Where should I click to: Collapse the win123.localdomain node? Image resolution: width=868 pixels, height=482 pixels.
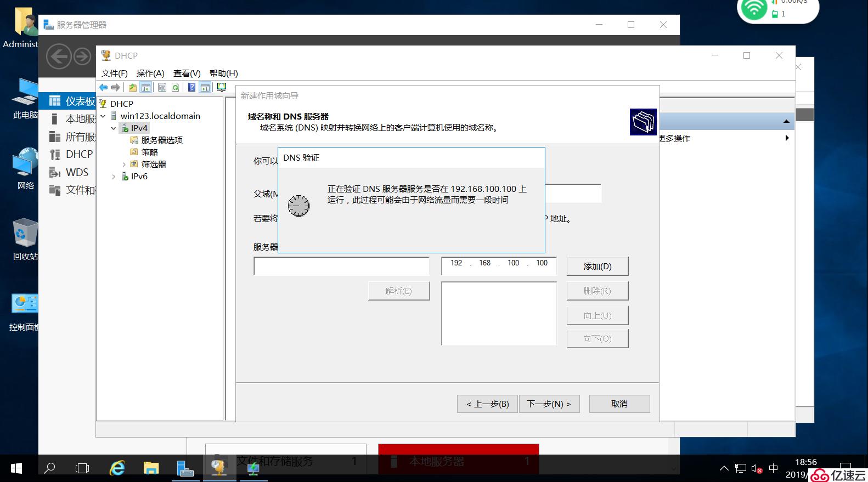[103, 116]
